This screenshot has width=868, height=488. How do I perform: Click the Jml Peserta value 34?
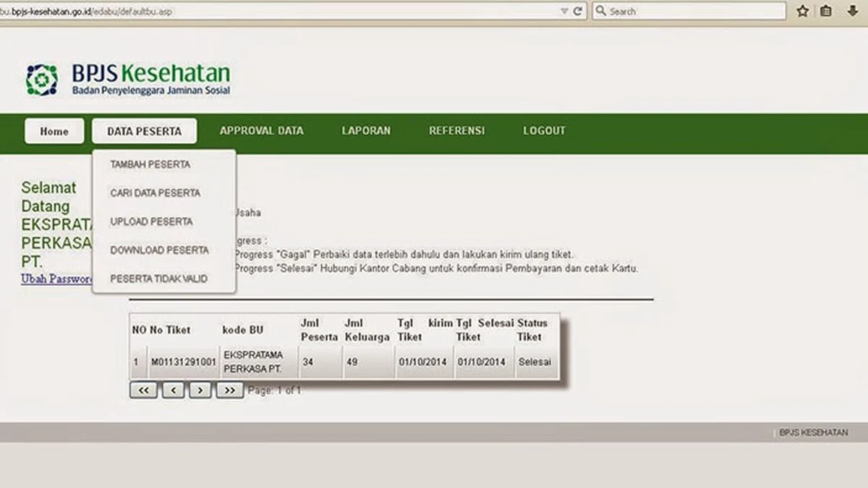click(x=308, y=361)
